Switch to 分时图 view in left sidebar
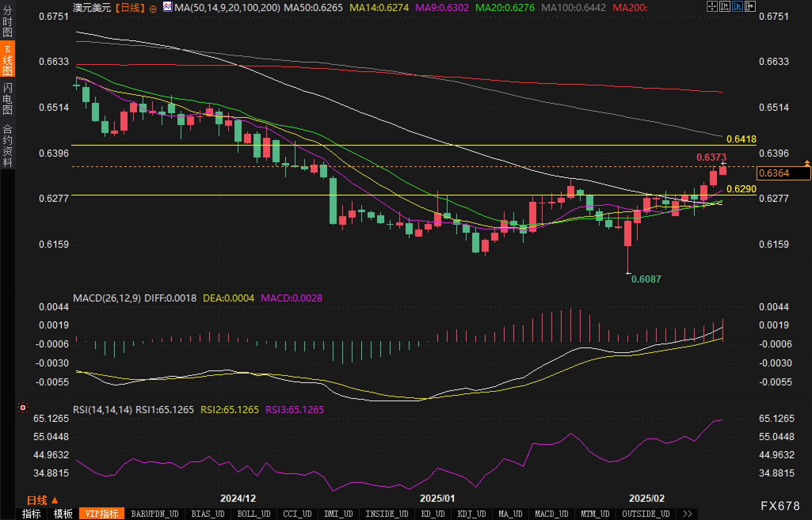The height and width of the screenshot is (520, 812). pos(8,21)
